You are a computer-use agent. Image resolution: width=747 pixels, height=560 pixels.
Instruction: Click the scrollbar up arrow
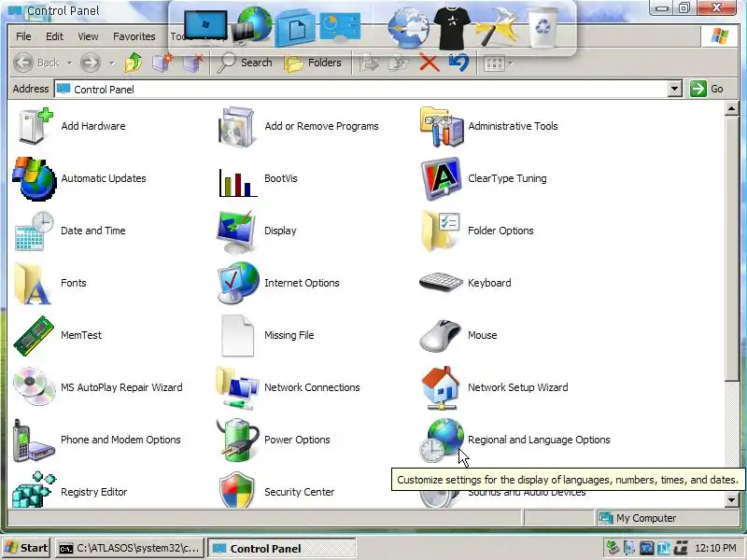(732, 108)
